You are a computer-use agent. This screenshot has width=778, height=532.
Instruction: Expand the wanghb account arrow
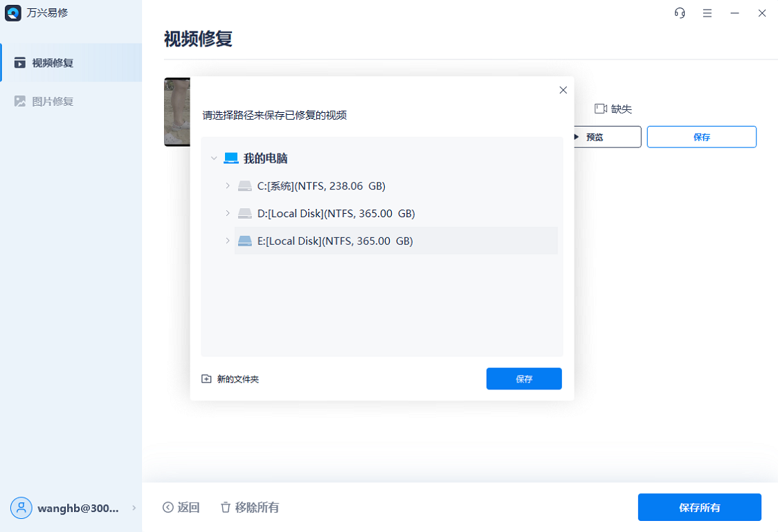(132, 508)
